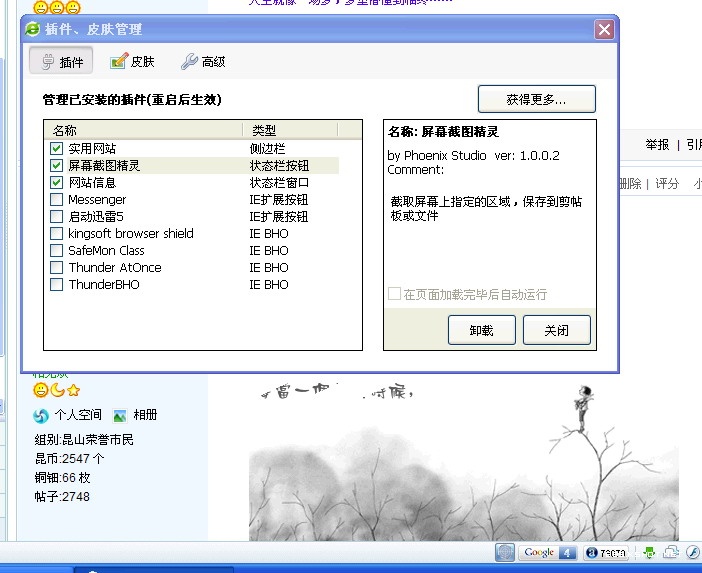Enable the Messenger plugin checkbox
The height and width of the screenshot is (573, 702).
coord(57,200)
